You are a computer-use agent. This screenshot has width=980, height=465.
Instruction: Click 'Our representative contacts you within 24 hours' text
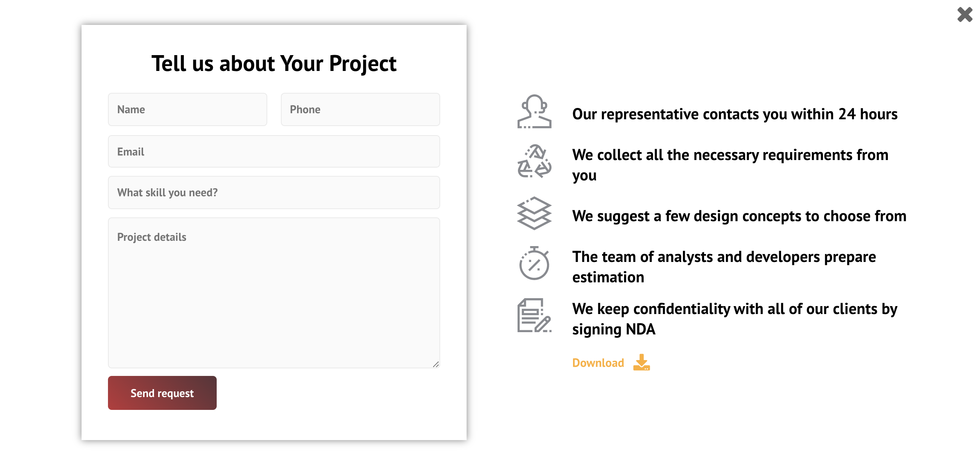point(735,114)
